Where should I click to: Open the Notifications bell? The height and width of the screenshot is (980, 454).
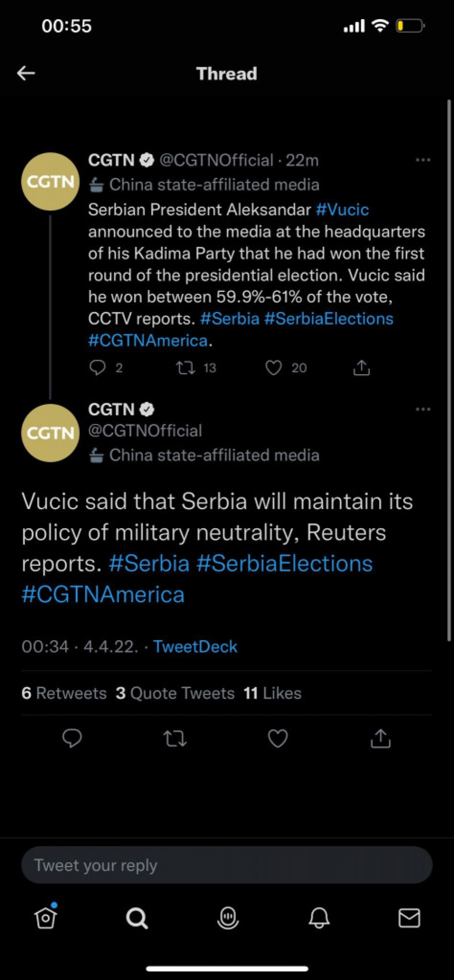319,918
